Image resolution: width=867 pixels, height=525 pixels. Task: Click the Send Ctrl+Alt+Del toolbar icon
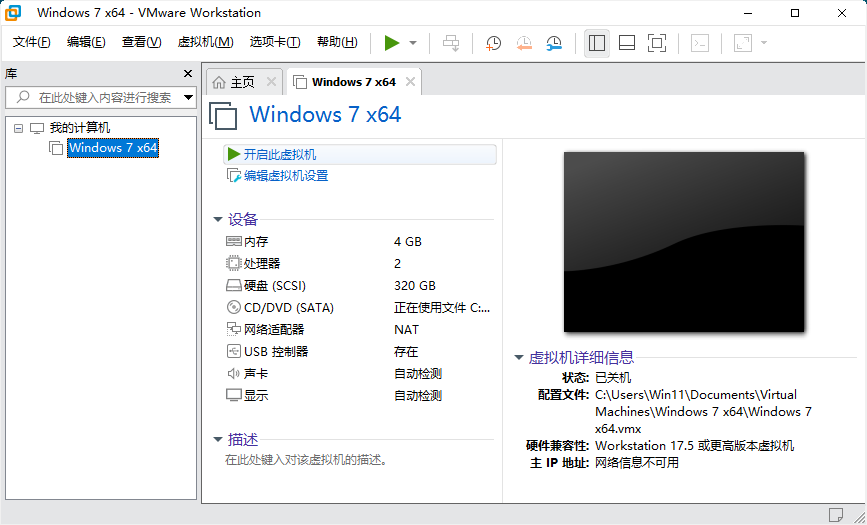coord(451,43)
